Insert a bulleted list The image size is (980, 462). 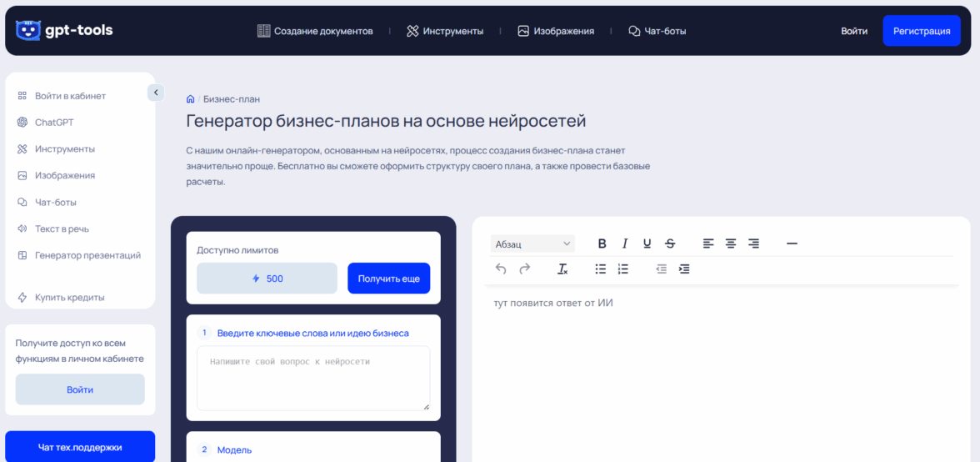point(601,269)
